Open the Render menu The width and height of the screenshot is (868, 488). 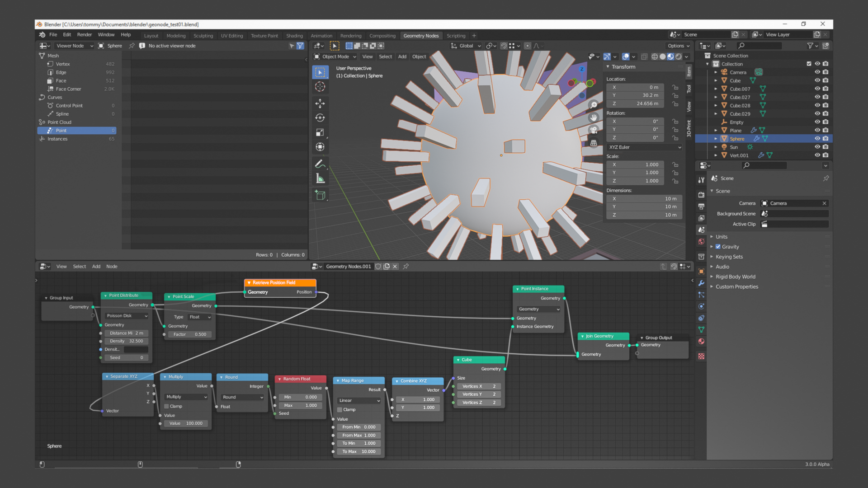[84, 35]
